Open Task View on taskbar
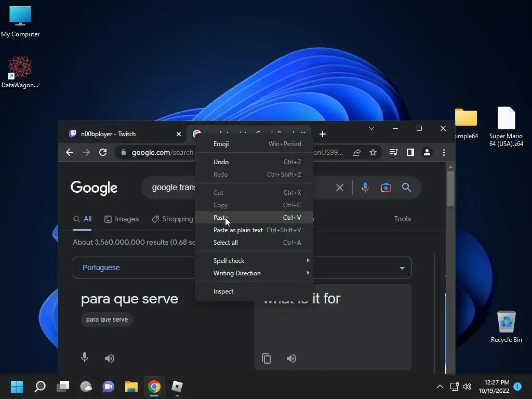This screenshot has width=532, height=399. 63,387
